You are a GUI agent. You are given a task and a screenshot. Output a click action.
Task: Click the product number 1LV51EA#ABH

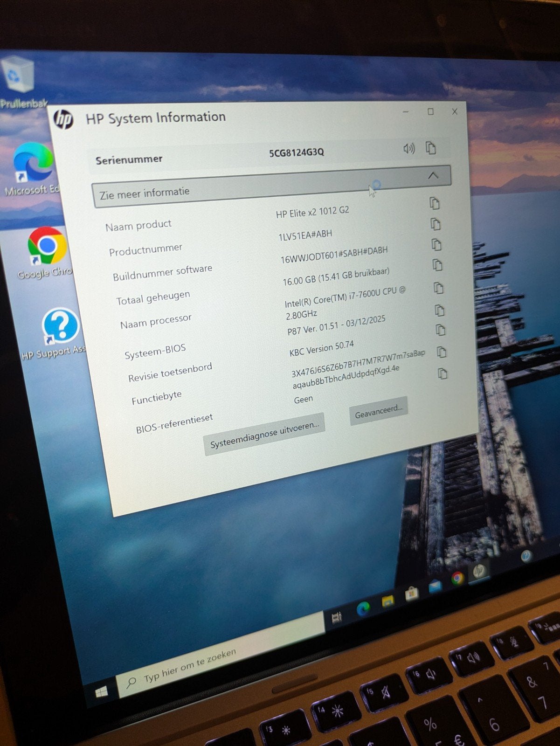click(305, 235)
